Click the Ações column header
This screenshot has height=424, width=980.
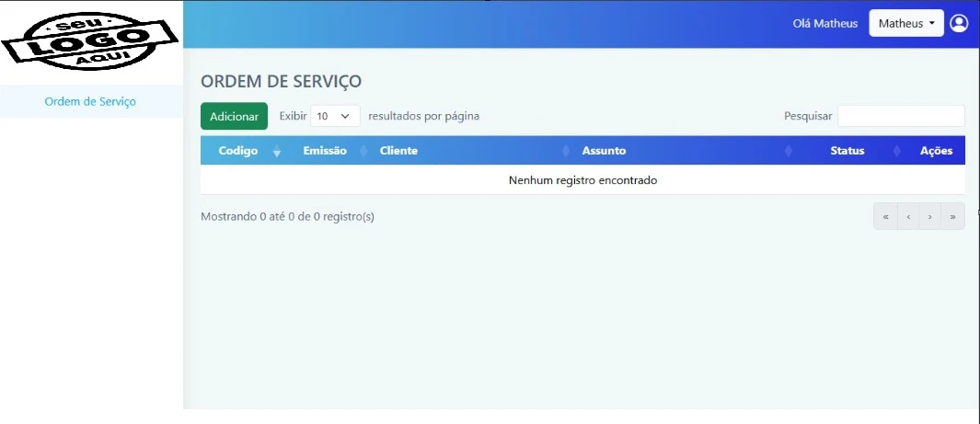(936, 151)
